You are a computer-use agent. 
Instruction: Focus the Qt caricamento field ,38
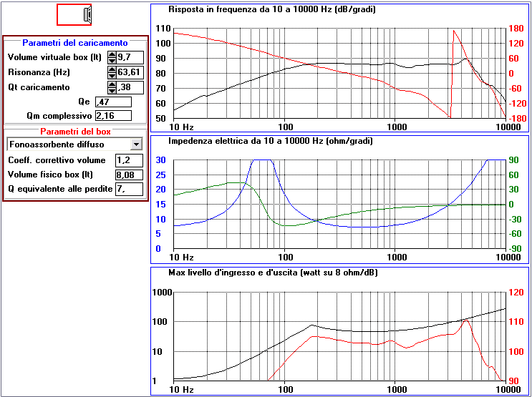pos(130,87)
